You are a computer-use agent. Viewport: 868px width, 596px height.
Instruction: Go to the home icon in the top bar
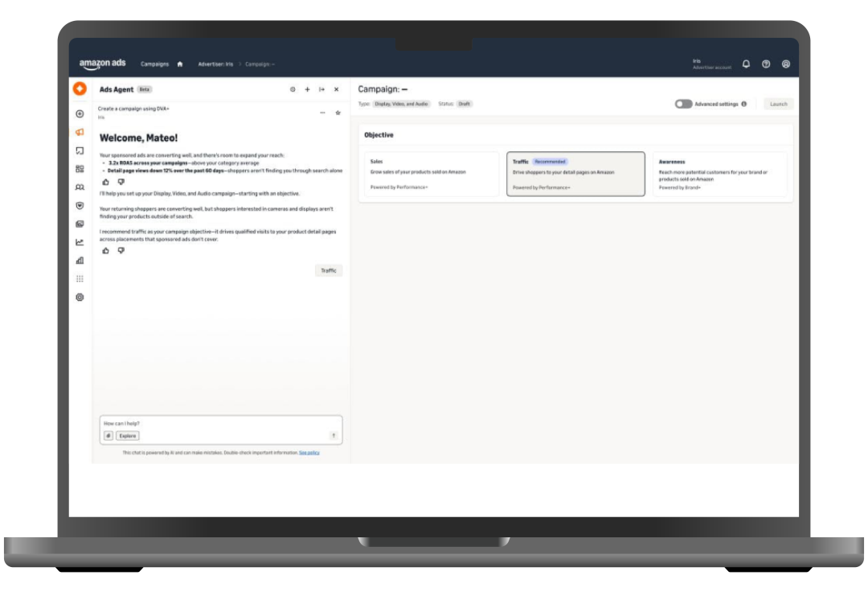pos(180,64)
